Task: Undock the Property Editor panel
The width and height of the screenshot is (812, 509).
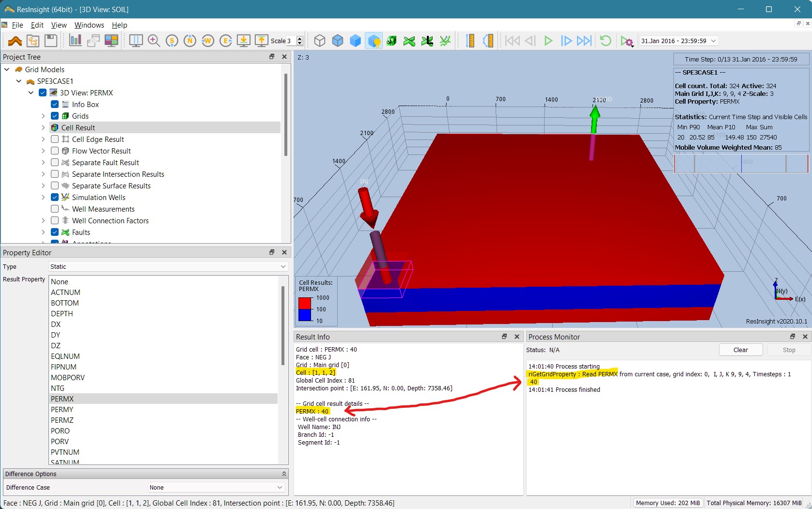Action: click(272, 252)
